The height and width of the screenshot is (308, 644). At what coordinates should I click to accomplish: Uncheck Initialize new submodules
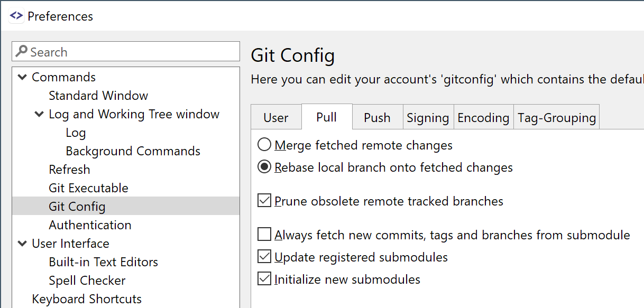coord(264,278)
